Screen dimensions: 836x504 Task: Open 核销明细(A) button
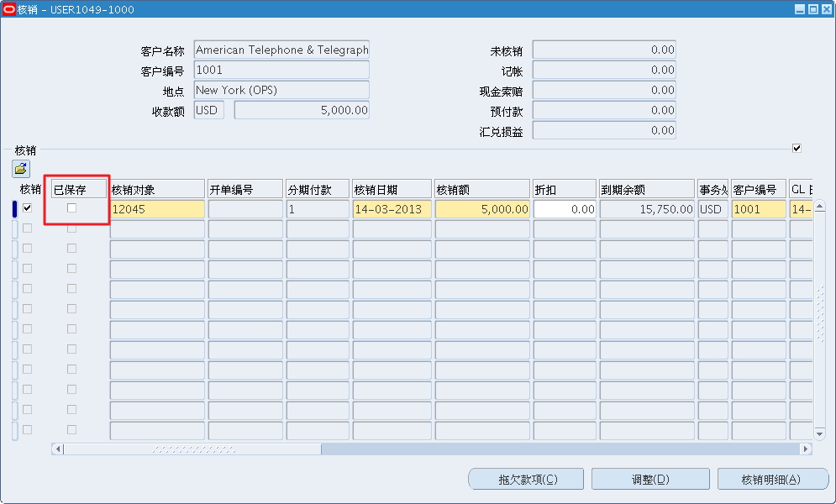coord(772,479)
